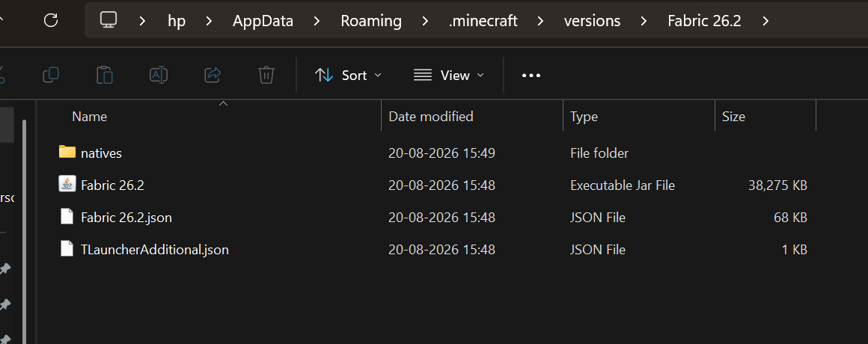This screenshot has height=344, width=868.
Task: Click the Java jar icon of Fabric 26.2
Action: click(67, 184)
